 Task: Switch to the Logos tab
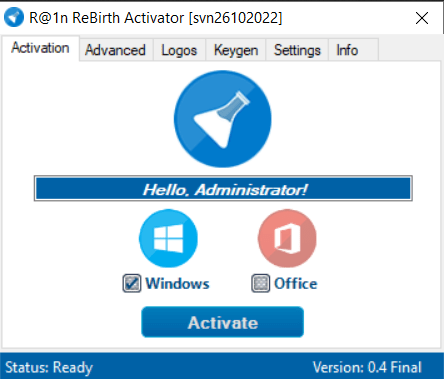click(179, 50)
